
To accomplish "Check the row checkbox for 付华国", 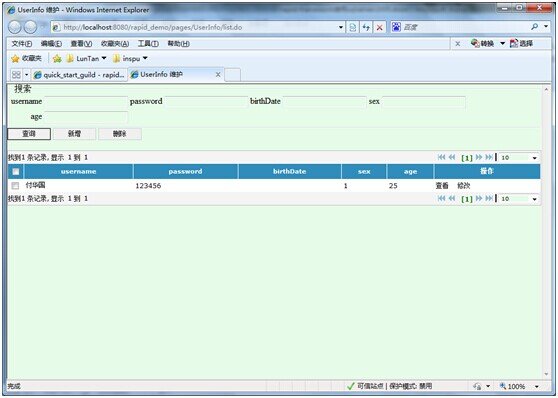I will click(x=15, y=185).
